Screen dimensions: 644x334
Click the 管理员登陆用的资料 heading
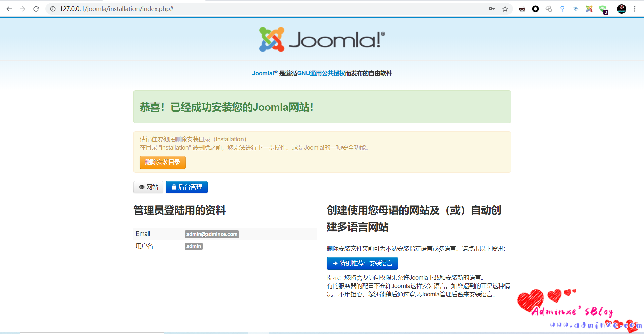point(179,210)
